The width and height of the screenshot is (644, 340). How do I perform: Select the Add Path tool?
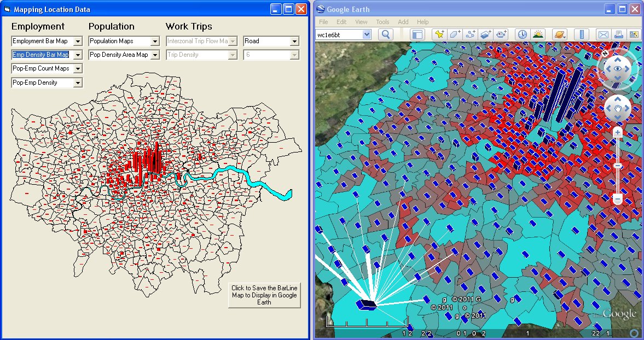click(470, 34)
